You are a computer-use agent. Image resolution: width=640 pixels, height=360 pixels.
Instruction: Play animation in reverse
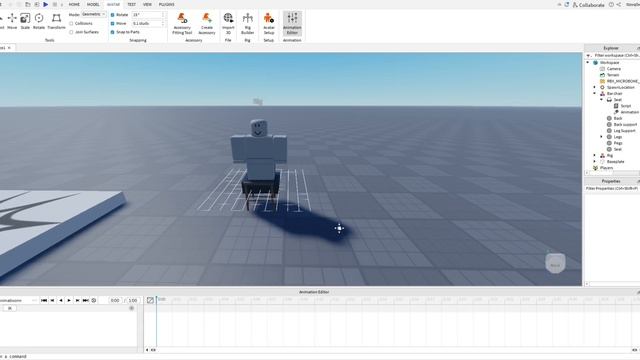click(x=61, y=300)
